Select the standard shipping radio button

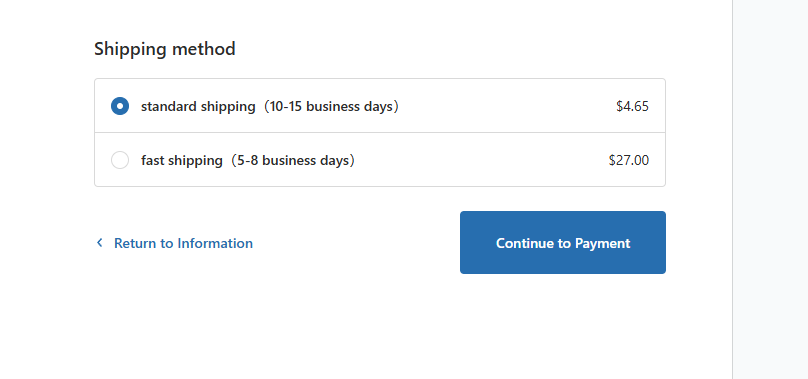pos(120,106)
